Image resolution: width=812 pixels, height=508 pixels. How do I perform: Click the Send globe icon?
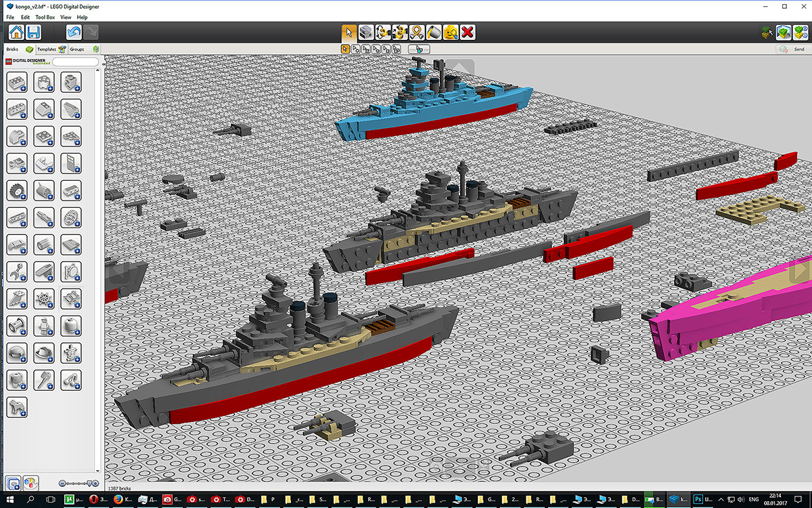783,49
